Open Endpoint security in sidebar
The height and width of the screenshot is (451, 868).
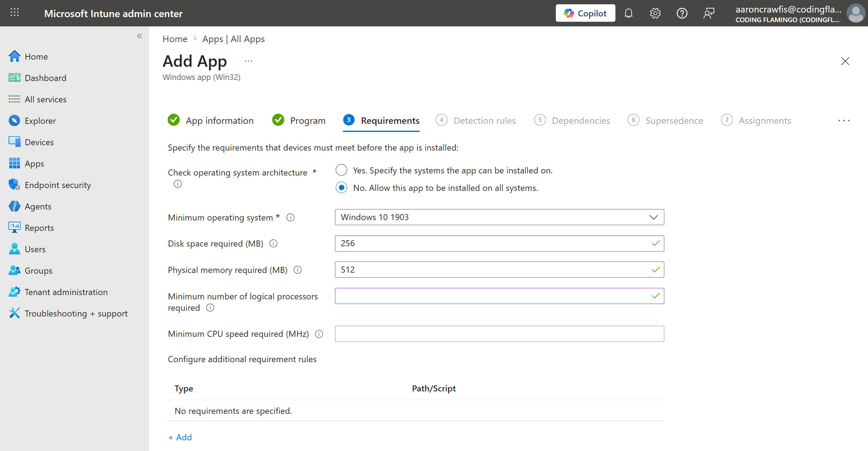pyautogui.click(x=57, y=185)
